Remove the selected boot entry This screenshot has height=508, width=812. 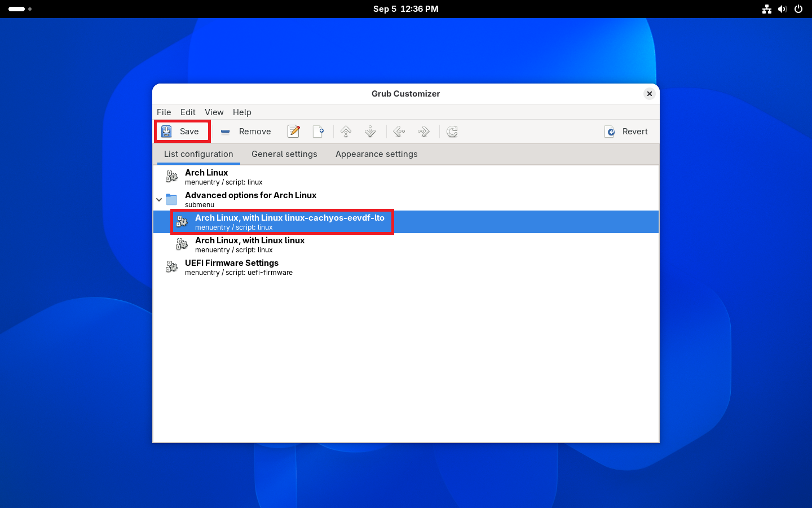coord(245,132)
